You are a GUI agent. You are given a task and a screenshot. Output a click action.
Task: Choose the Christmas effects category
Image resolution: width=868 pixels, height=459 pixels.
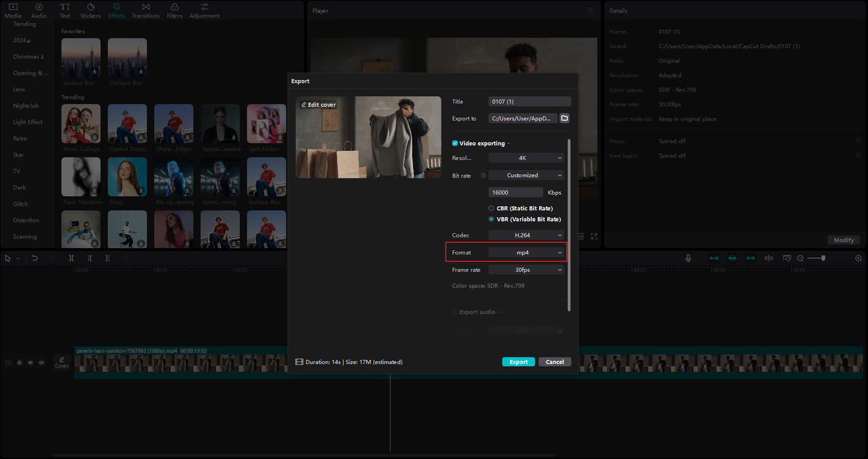pos(28,57)
